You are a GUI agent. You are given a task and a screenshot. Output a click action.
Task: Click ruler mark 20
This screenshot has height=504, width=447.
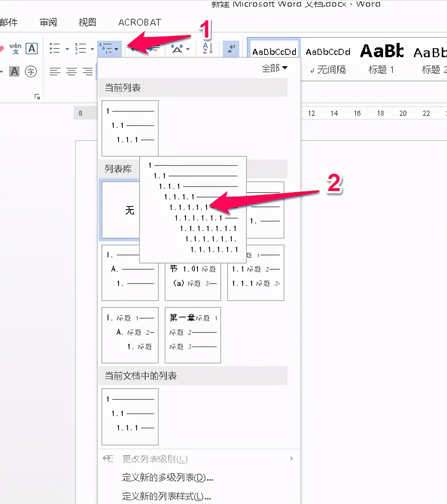point(403,113)
